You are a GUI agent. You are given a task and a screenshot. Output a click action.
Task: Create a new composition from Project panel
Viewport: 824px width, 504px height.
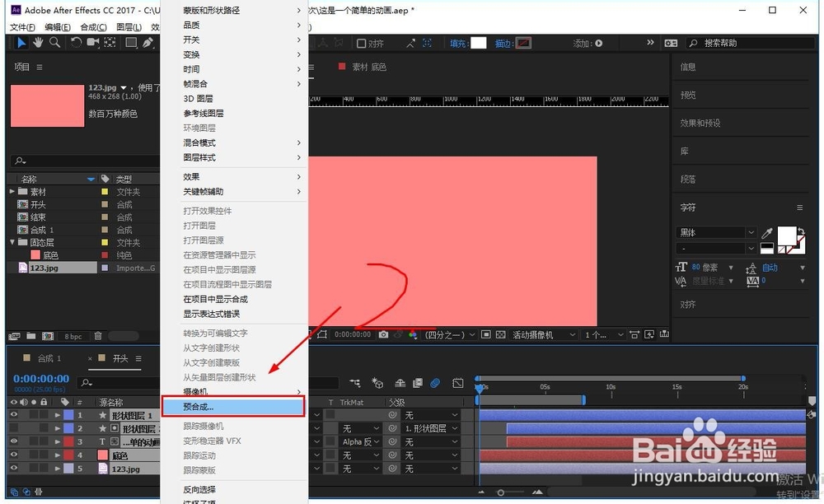(x=48, y=336)
